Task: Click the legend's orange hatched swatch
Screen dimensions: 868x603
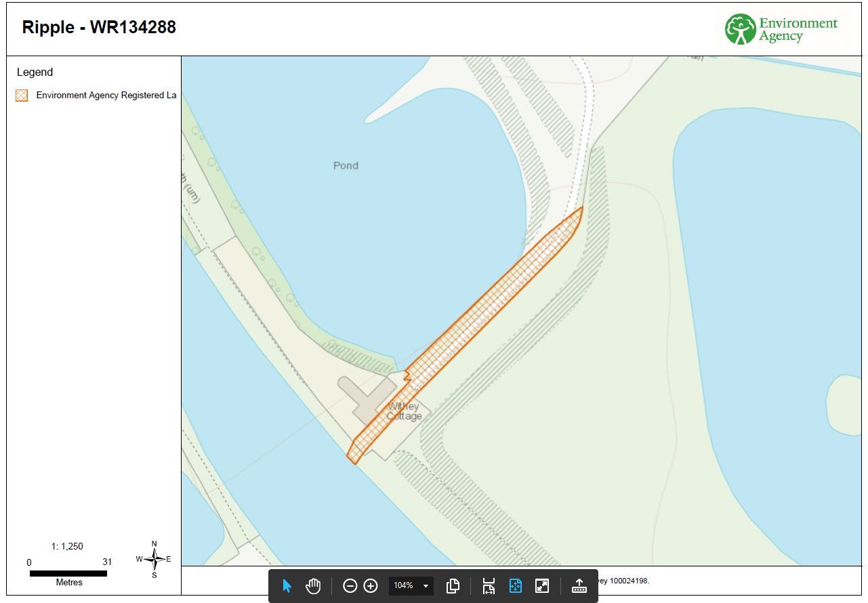Action: tap(22, 96)
